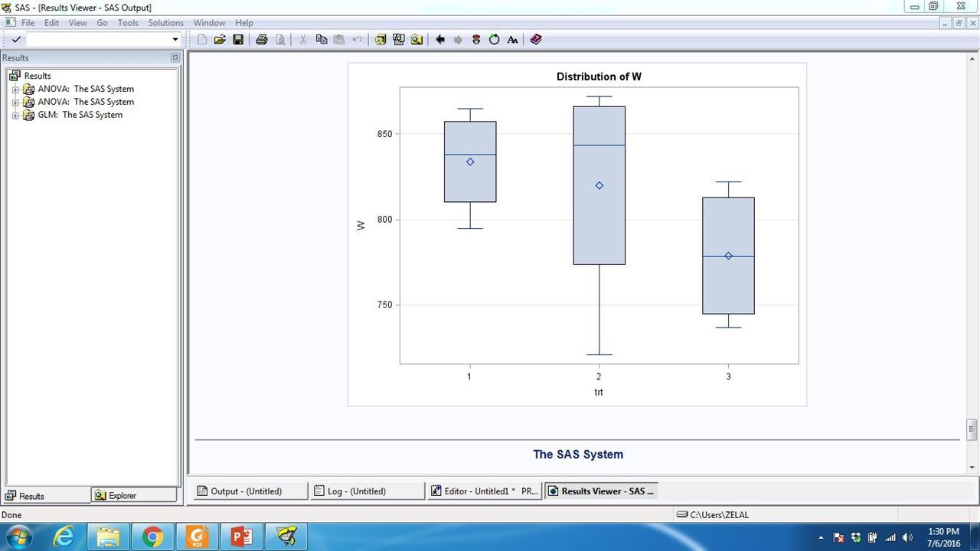Open the Help menu
Screen dimensions: 980x551
pos(244,23)
